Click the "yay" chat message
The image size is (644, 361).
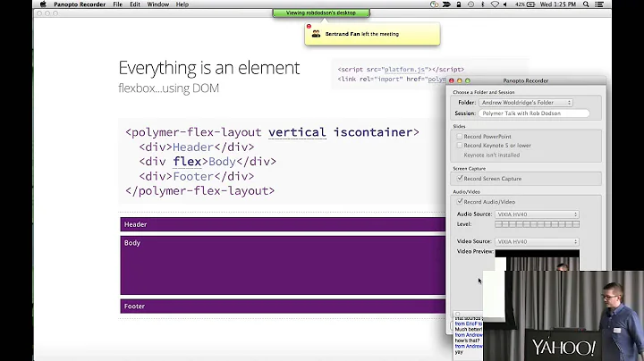point(459,352)
